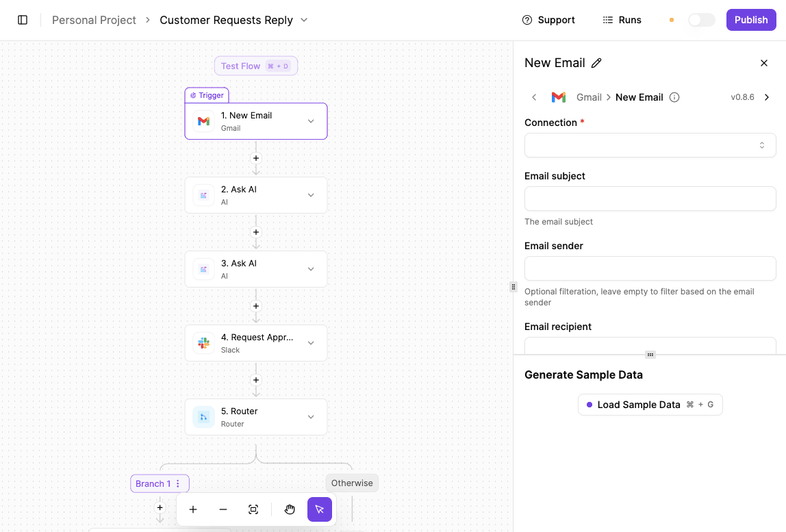Click Load Sample Data
Screen dimensions: 786x532
point(649,404)
